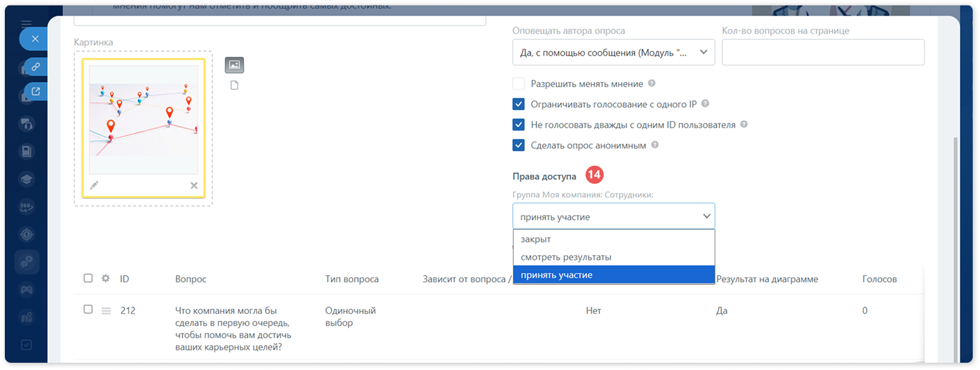Check the select-all checkbox in table header

coord(88,278)
